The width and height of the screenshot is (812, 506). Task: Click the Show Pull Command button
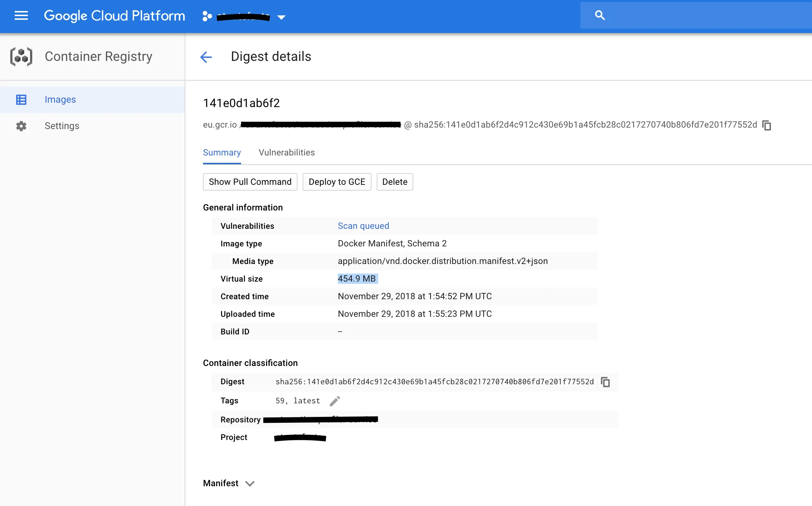pyautogui.click(x=250, y=182)
